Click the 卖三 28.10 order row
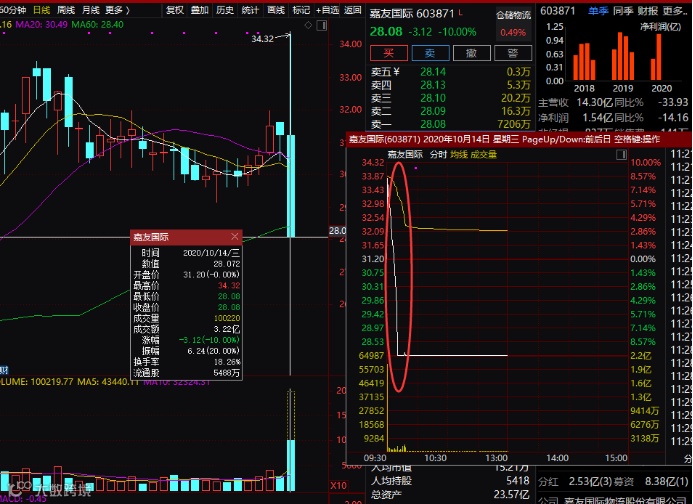Image resolution: width=693 pixels, height=504 pixels. pos(451,98)
